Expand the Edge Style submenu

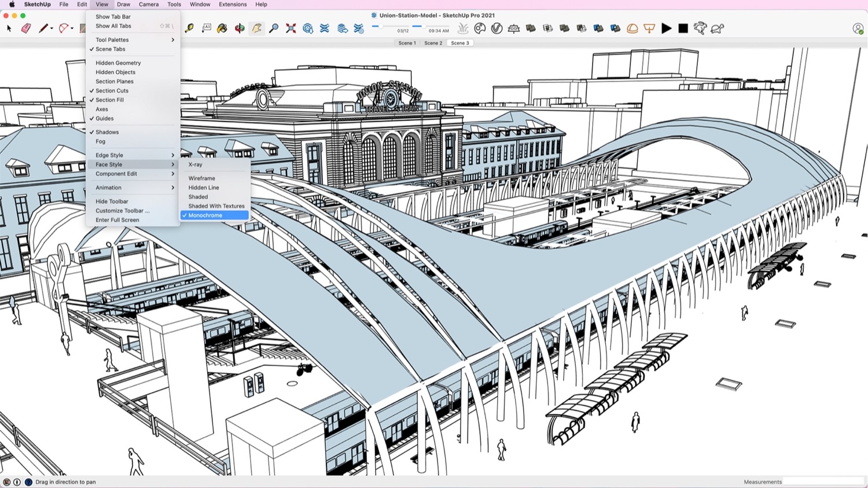[109, 155]
